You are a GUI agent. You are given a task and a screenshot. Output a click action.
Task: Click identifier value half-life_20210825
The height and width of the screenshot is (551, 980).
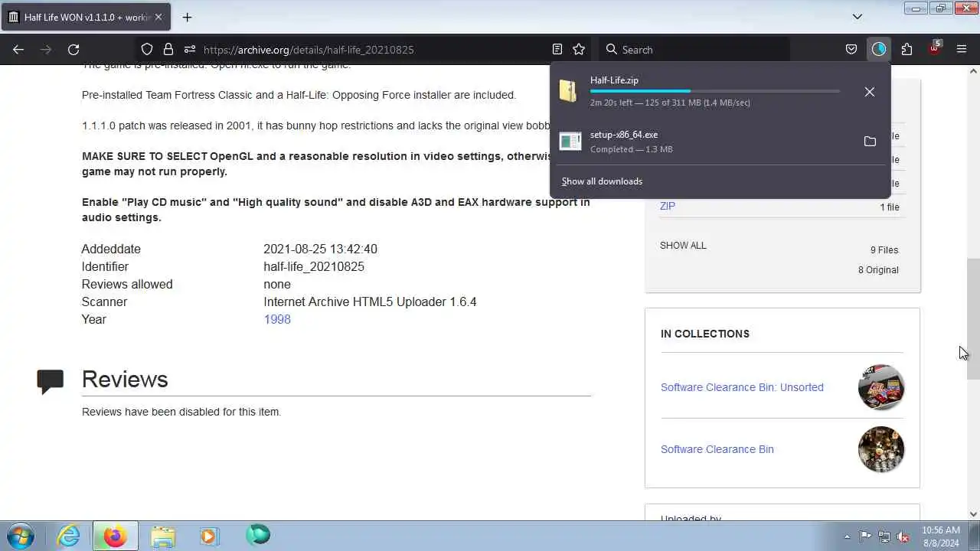(314, 266)
